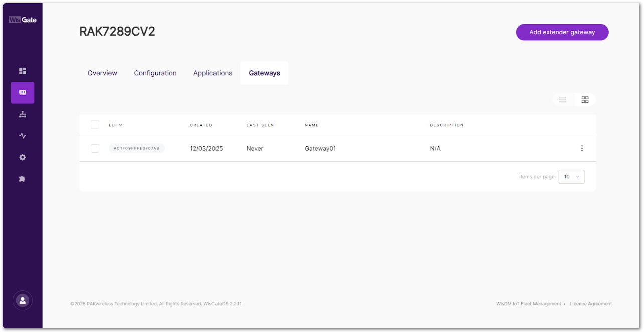Open the Licence Agreement link
The height and width of the screenshot is (333, 644).
click(591, 304)
